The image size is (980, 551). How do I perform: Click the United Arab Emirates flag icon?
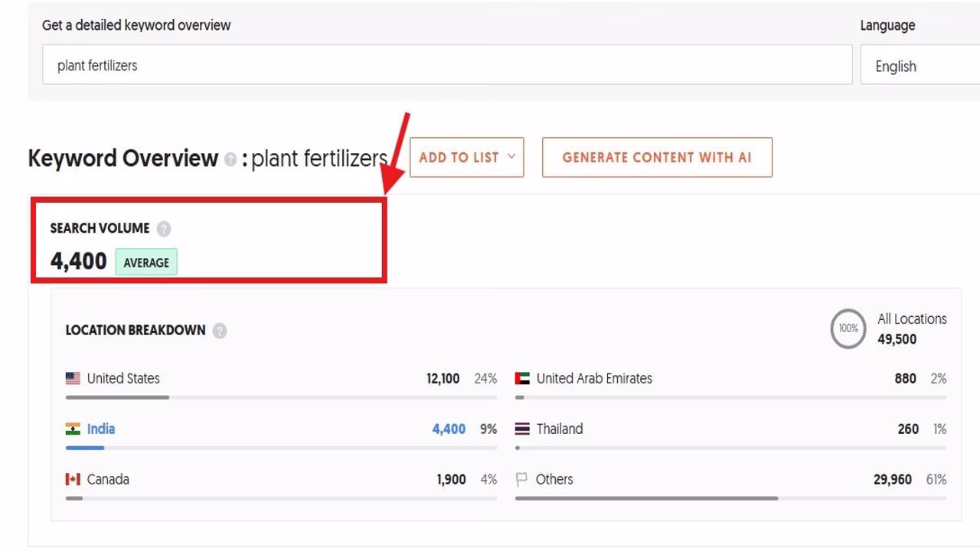click(524, 378)
